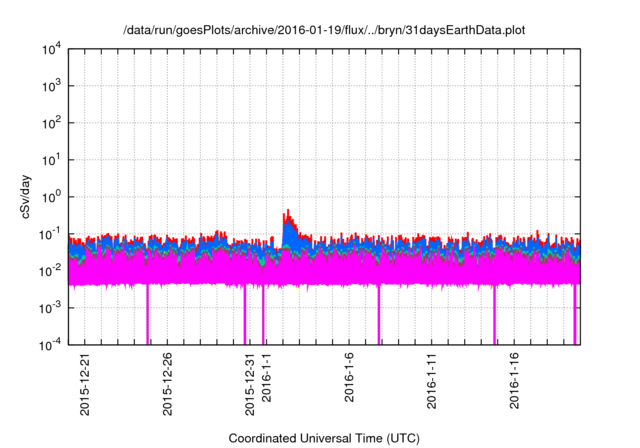
Task: Click the 10^4 y-axis tick label
Action: [x=52, y=50]
